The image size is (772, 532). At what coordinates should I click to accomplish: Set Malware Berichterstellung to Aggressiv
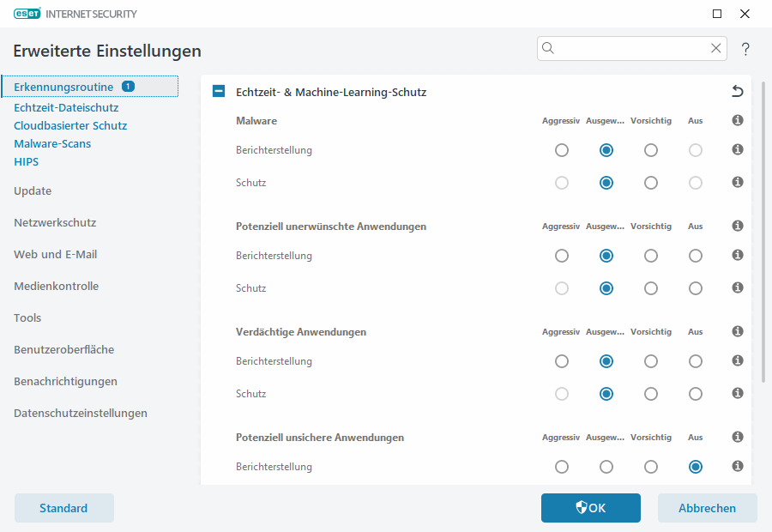(562, 149)
